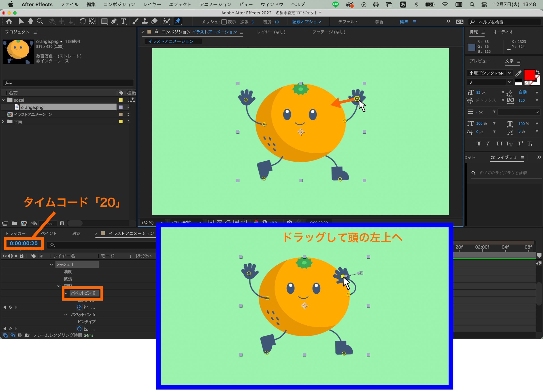543x392 pixels.
Task: Select the Pen tool in toolbar
Action: (114, 21)
